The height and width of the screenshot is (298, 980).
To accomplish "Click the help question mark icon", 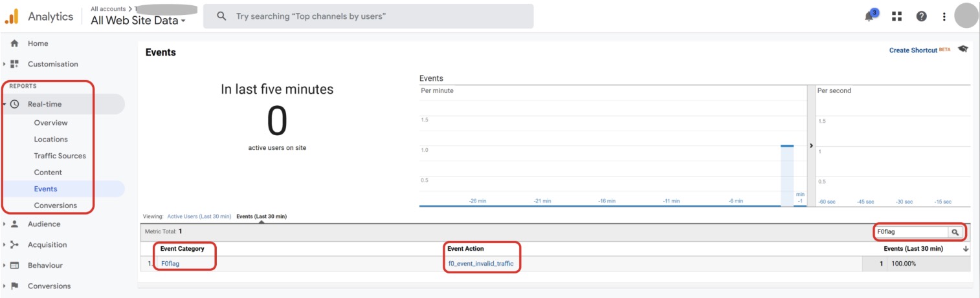I will (x=921, y=16).
